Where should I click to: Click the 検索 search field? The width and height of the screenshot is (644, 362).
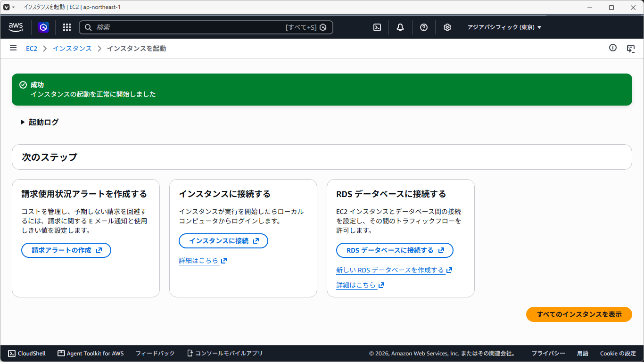pyautogui.click(x=206, y=27)
